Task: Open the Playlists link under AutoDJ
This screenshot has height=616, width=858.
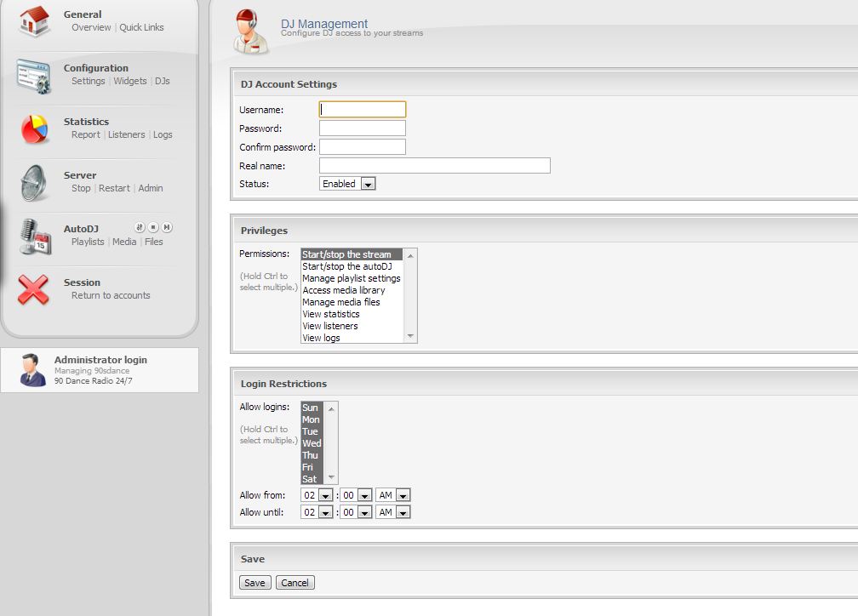Action: coord(88,242)
